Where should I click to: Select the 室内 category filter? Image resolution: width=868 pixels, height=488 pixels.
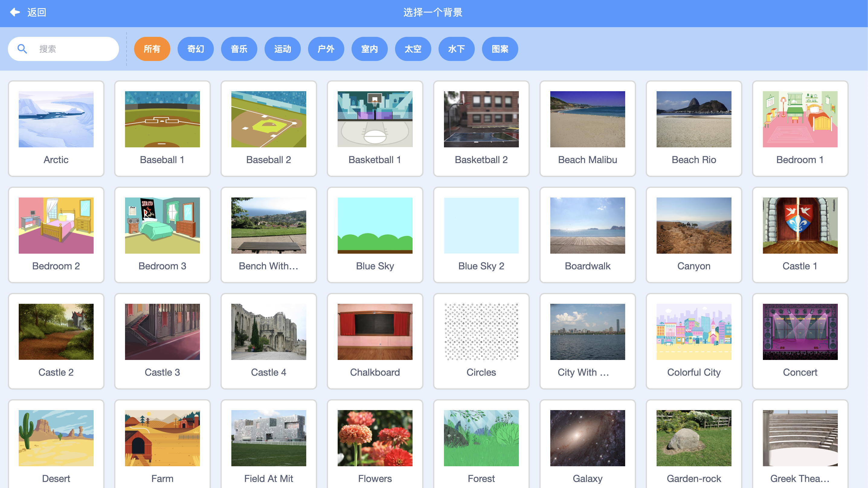[x=369, y=49]
